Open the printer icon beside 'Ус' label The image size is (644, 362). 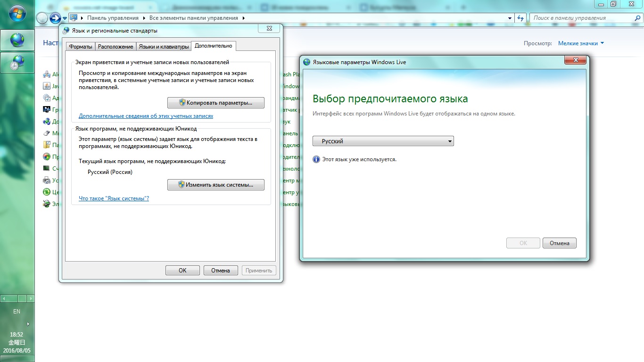click(47, 181)
